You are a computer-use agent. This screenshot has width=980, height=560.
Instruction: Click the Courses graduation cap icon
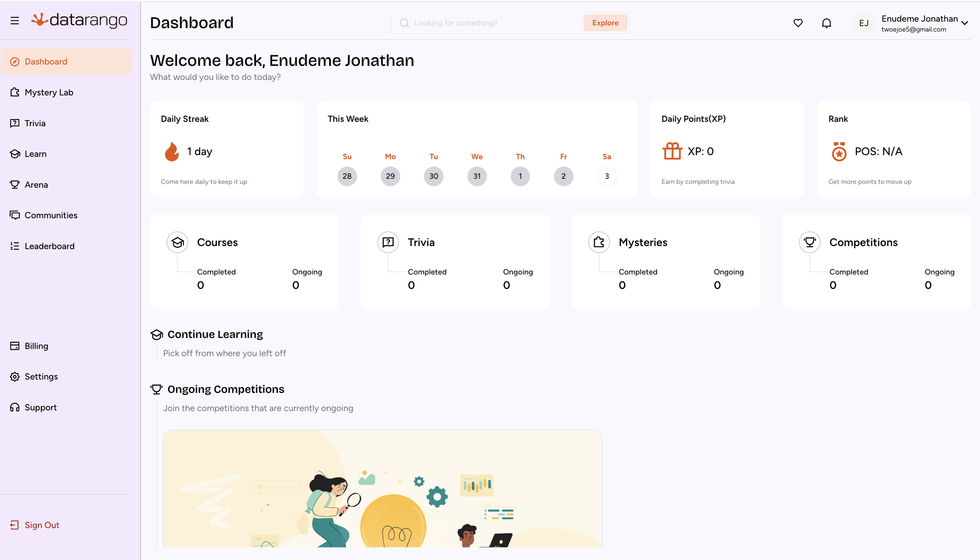[x=177, y=242]
